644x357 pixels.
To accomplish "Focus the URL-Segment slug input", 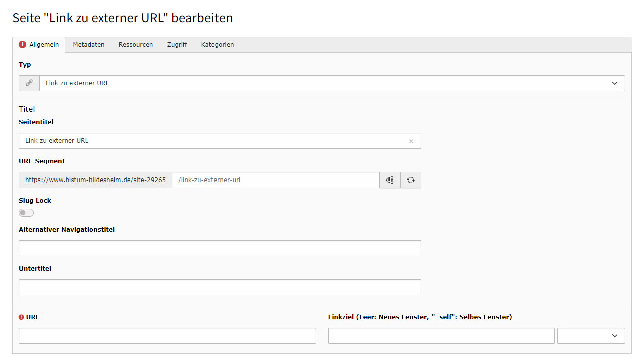I will (x=276, y=180).
